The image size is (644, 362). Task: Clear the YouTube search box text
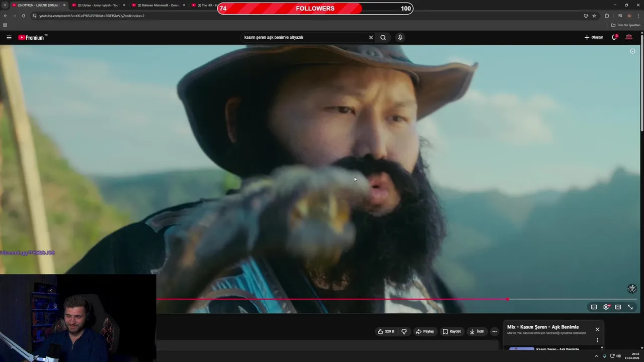click(x=371, y=37)
